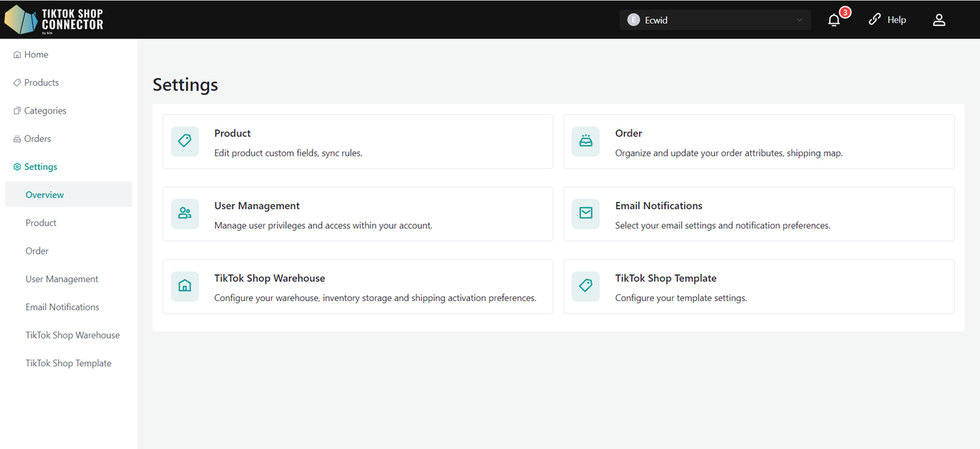This screenshot has height=449, width=980.
Task: Select Product in Settings submenu
Action: pos(41,223)
